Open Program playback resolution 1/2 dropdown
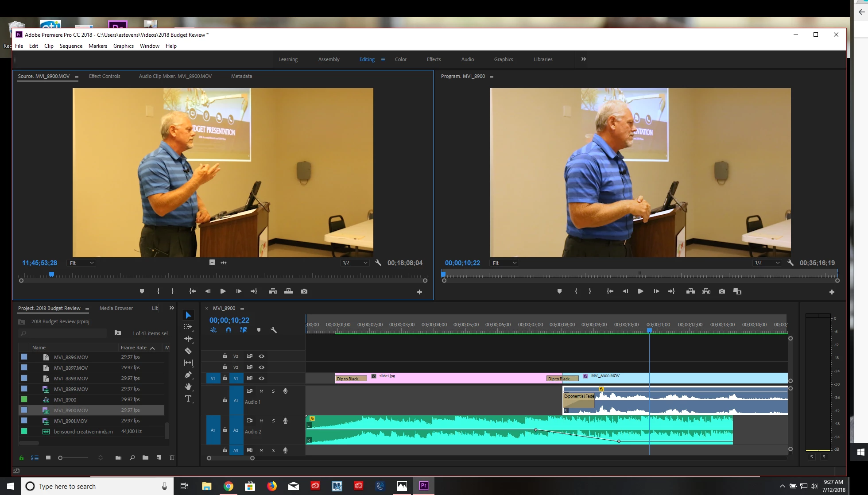The image size is (868, 495). pos(767,263)
